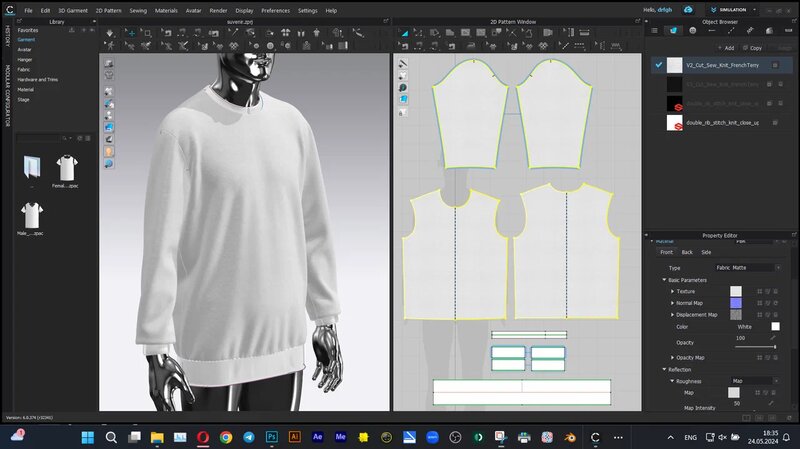
Task: Expand the Displacement Map property row
Action: point(672,315)
